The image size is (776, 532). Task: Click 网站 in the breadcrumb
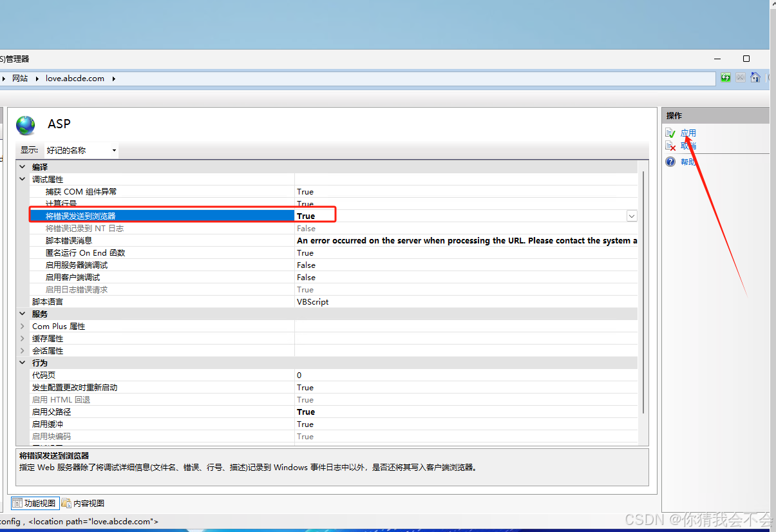tap(20, 79)
